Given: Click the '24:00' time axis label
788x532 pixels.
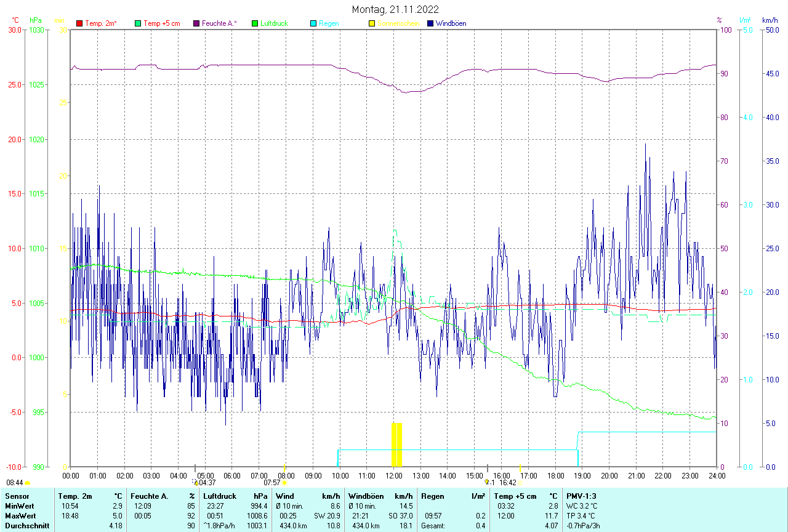Looking at the screenshot, I should [x=717, y=475].
